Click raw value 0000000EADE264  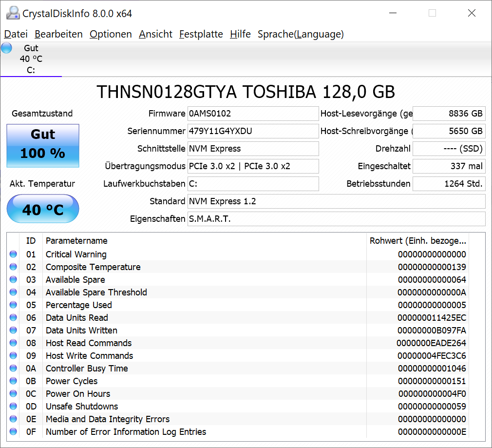click(432, 343)
